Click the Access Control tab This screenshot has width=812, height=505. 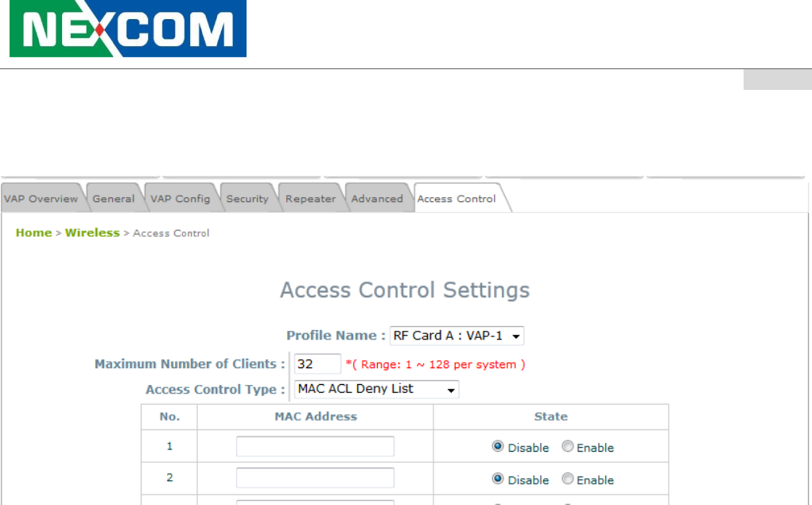(x=457, y=199)
